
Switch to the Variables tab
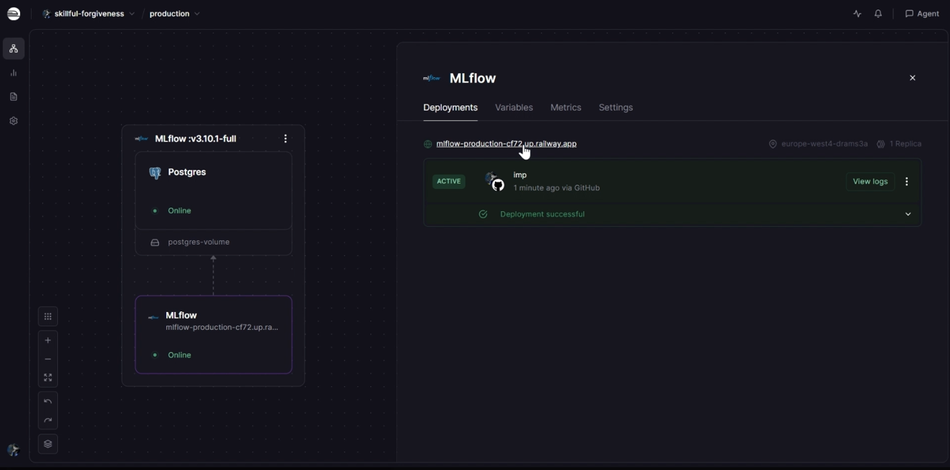[514, 107]
